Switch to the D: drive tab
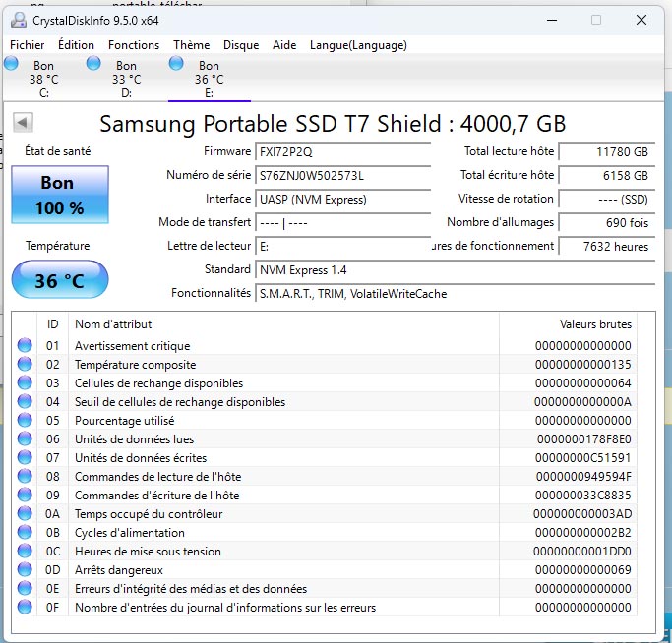 tap(126, 79)
